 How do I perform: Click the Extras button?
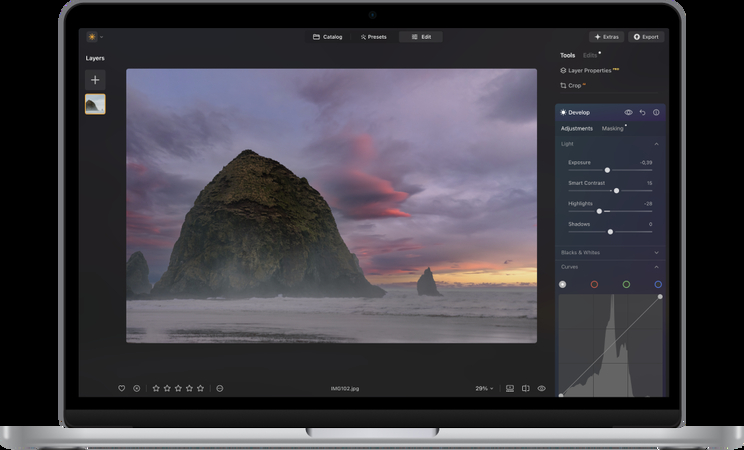pyautogui.click(x=605, y=37)
